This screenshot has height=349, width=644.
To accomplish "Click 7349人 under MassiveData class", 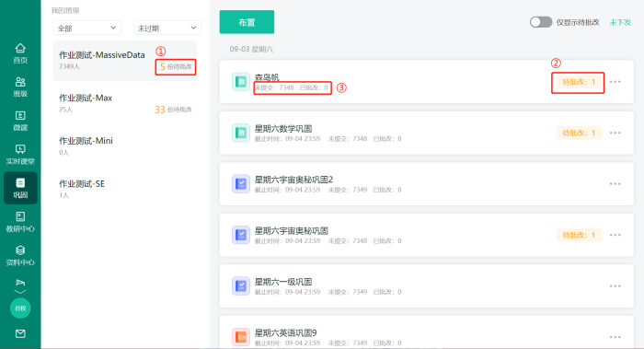I will (69, 66).
